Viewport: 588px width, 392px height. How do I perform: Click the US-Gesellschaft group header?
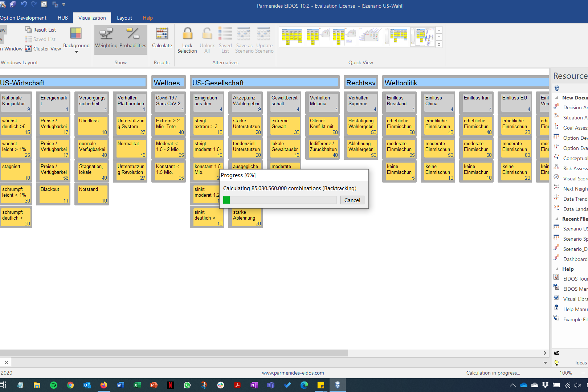[265, 82]
